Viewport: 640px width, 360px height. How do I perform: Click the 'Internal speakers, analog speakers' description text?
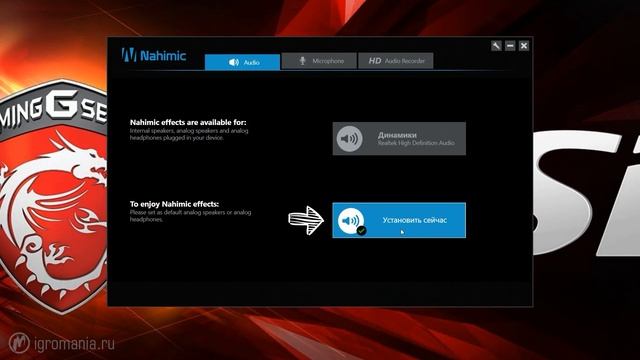pos(189,134)
